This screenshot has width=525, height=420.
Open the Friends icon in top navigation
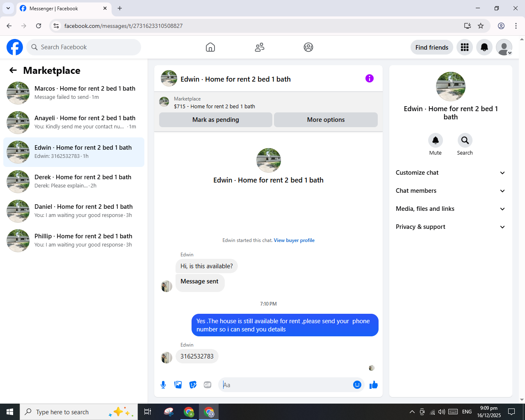click(x=260, y=47)
